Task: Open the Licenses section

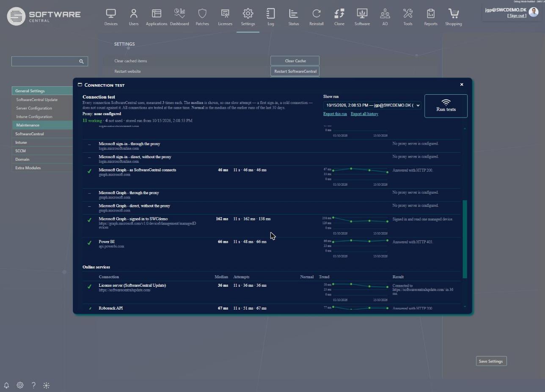Action: tap(225, 17)
